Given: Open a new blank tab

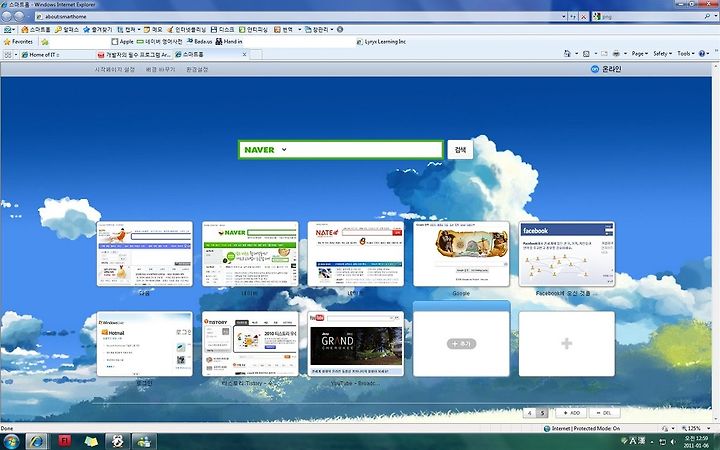Looking at the screenshot, I should [256, 55].
